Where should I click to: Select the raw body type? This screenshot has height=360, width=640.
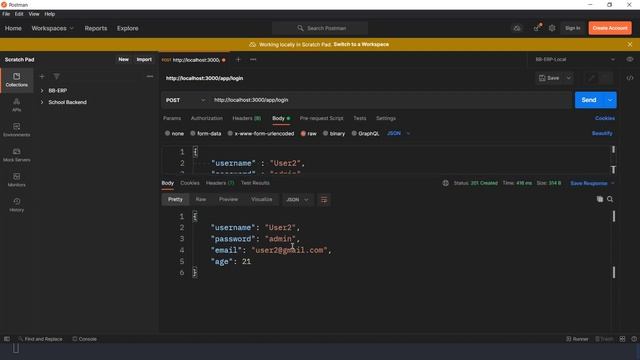[309, 133]
